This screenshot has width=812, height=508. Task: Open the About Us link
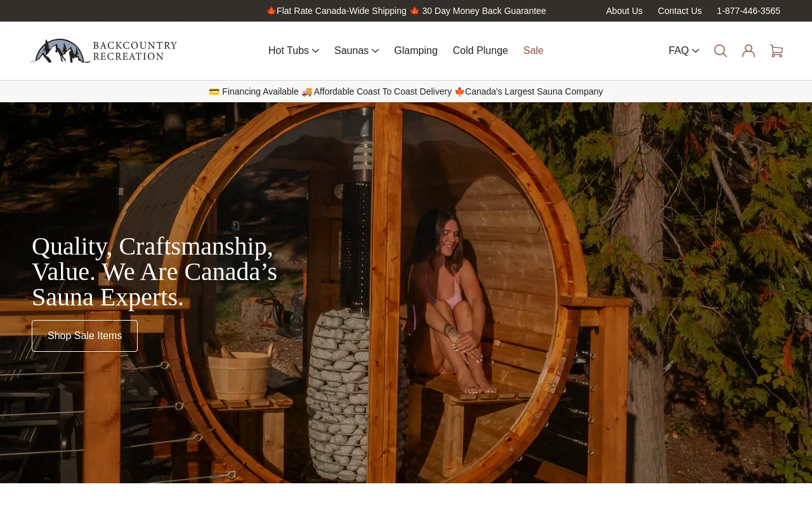point(624,11)
